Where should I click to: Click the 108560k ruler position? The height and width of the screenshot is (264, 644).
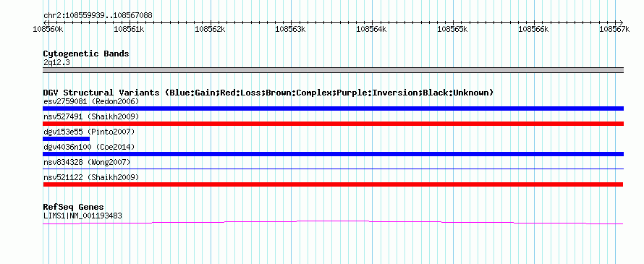[48, 29]
